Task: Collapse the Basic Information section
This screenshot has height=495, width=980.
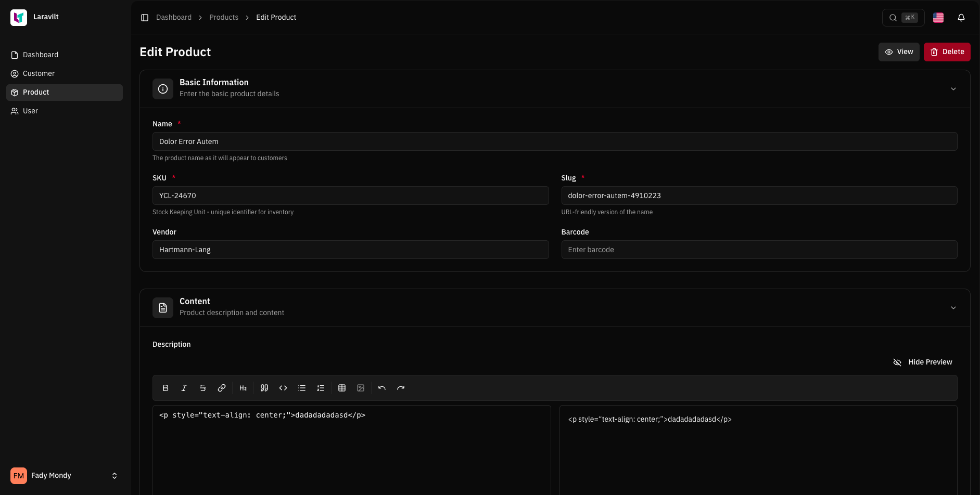Action: pyautogui.click(x=953, y=89)
